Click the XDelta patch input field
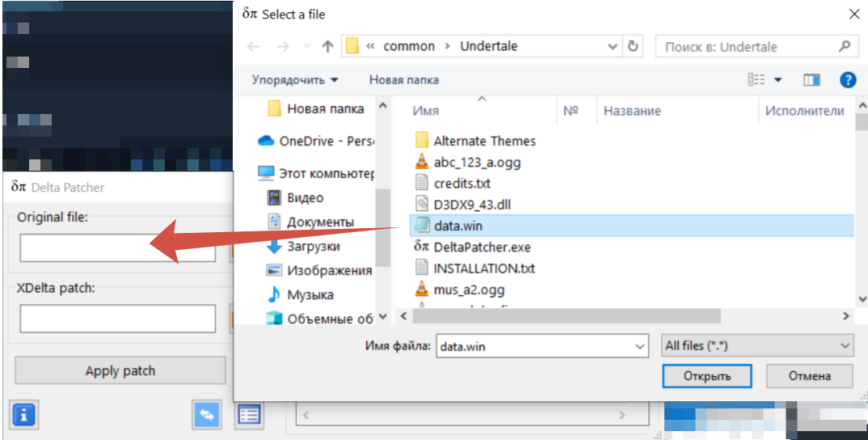868x440 pixels. pyautogui.click(x=118, y=318)
